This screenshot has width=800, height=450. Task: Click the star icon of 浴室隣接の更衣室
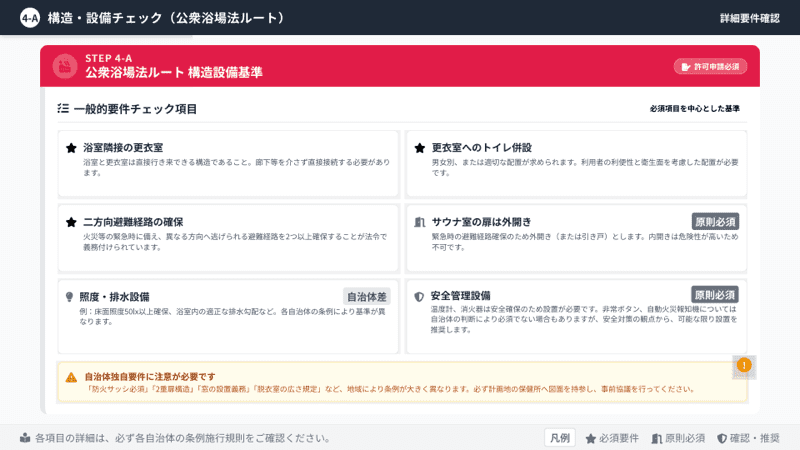(x=71, y=148)
